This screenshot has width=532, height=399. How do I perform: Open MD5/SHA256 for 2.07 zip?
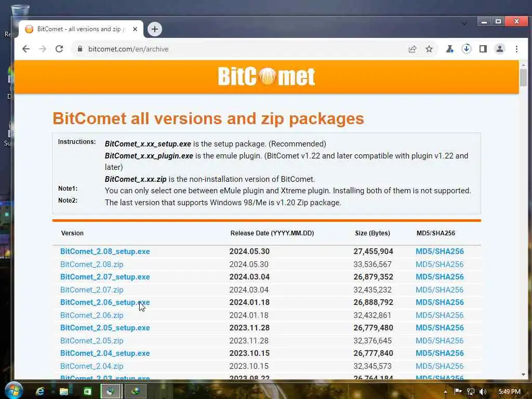point(440,290)
